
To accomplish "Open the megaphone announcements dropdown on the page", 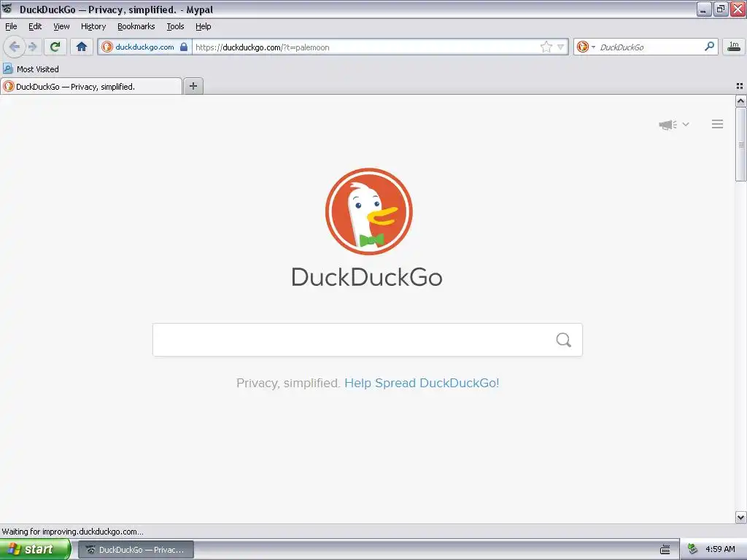I will click(x=673, y=124).
